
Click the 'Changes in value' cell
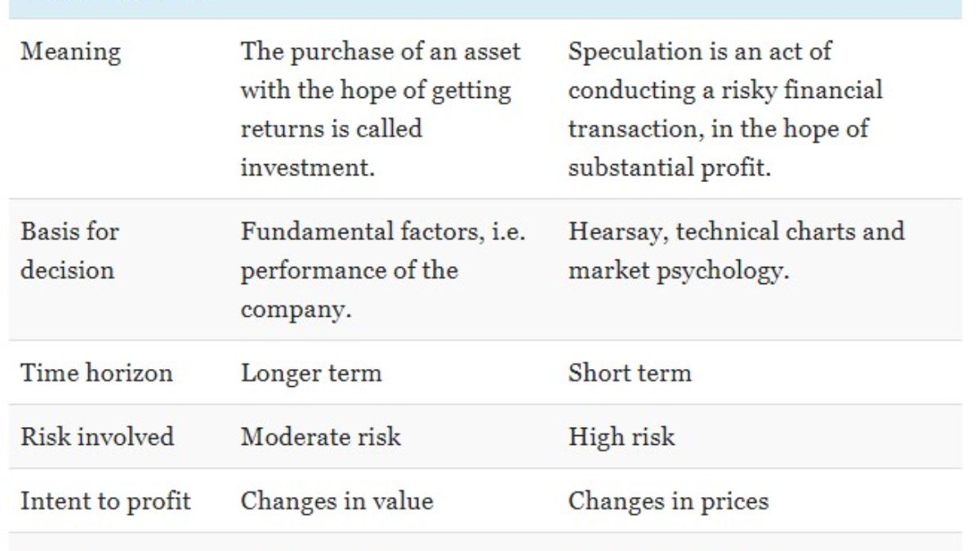coord(336,500)
